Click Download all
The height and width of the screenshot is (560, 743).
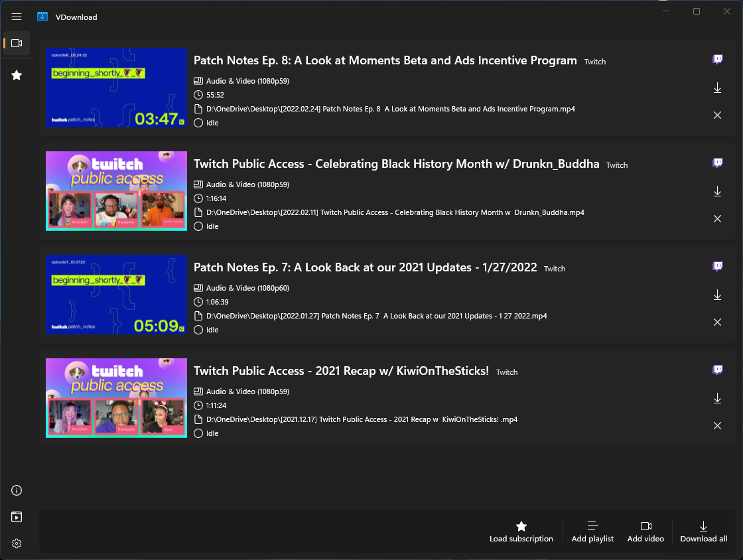point(703,531)
